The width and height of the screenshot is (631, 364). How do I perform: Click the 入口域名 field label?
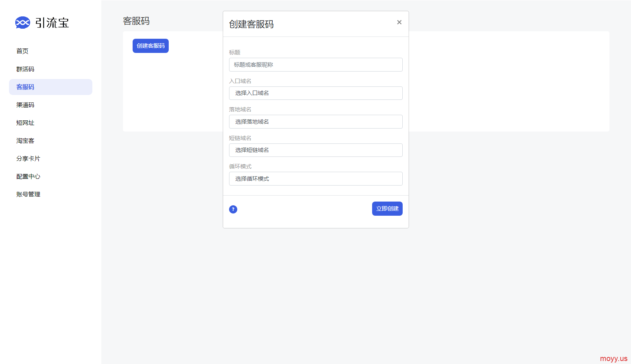pyautogui.click(x=240, y=81)
